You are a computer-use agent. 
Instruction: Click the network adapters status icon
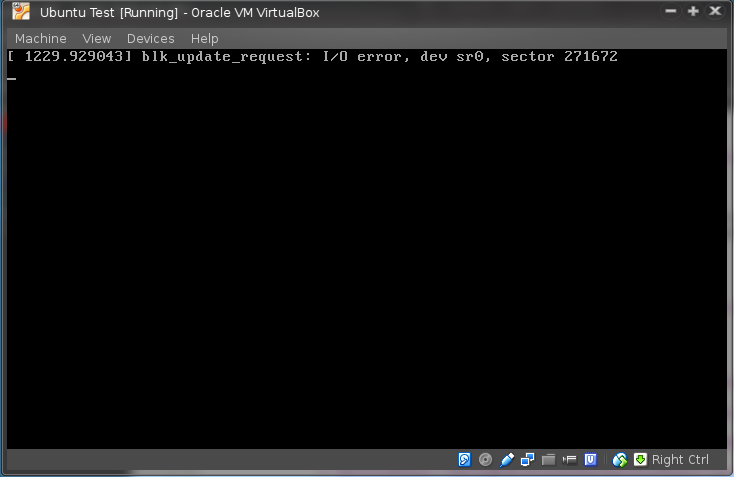click(x=528, y=460)
